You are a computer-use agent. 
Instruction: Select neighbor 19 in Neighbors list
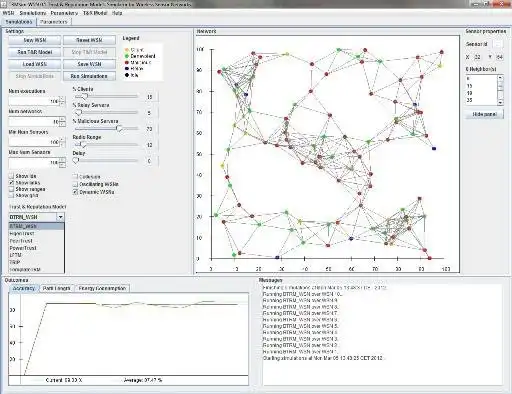pyautogui.click(x=481, y=93)
